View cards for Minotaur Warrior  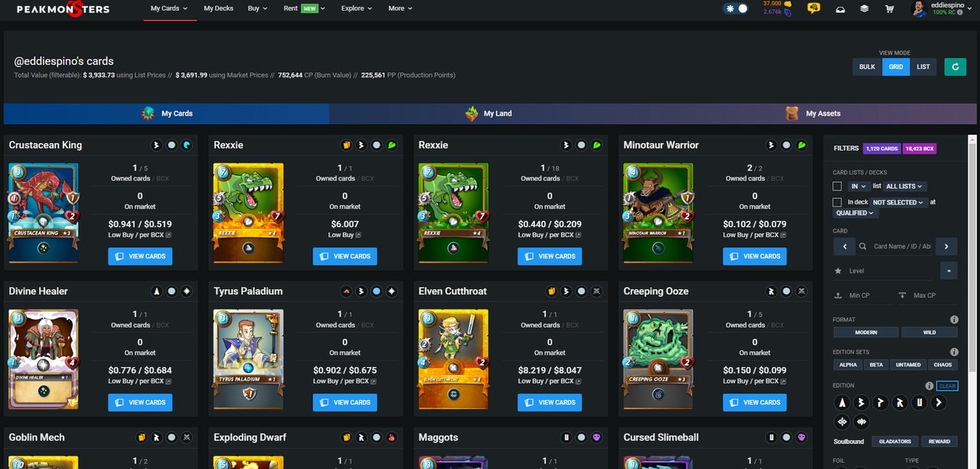(x=755, y=256)
